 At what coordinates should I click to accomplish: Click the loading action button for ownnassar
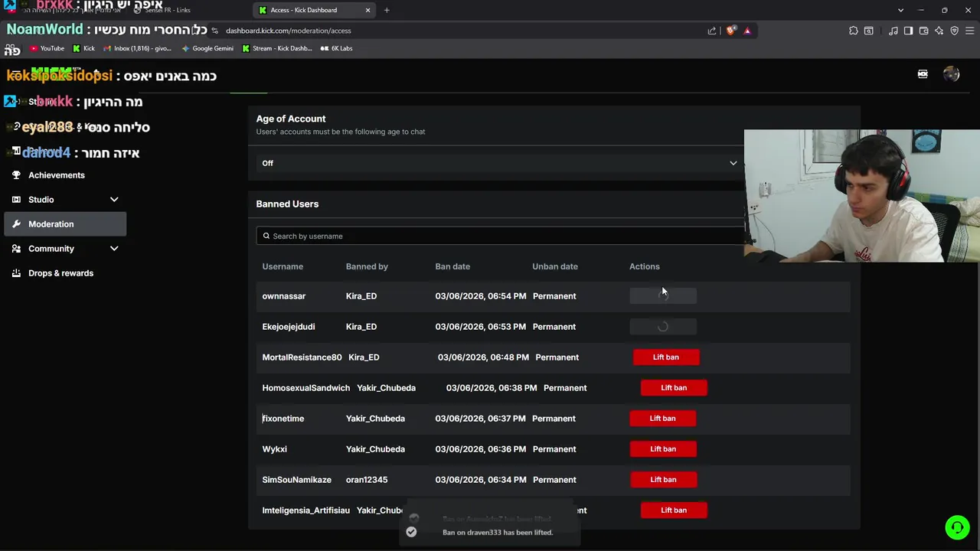tap(663, 296)
